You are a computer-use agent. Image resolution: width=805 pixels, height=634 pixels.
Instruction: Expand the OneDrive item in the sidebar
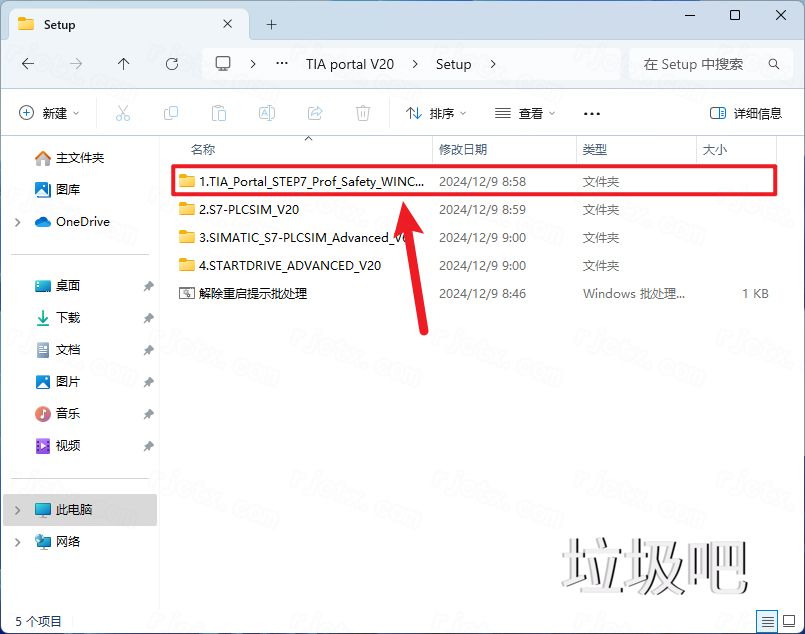(x=17, y=221)
